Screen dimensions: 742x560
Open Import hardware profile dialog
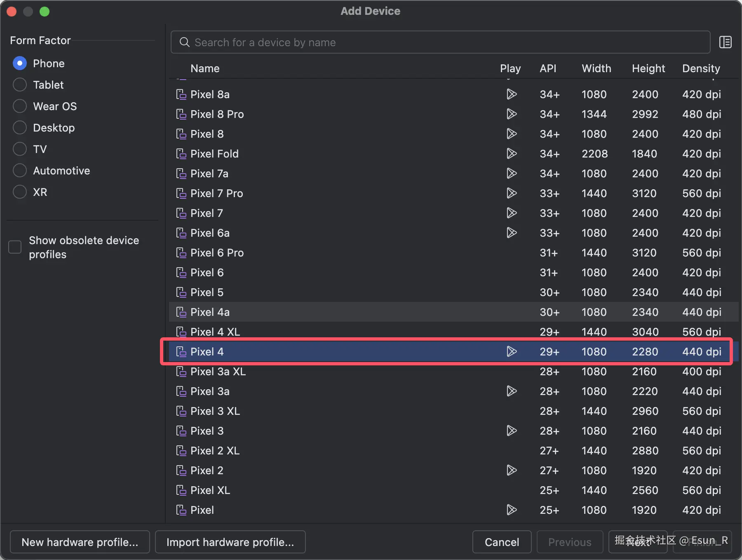[230, 542]
